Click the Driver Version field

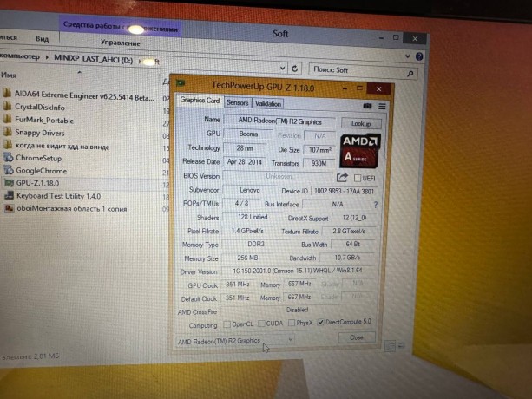298,271
